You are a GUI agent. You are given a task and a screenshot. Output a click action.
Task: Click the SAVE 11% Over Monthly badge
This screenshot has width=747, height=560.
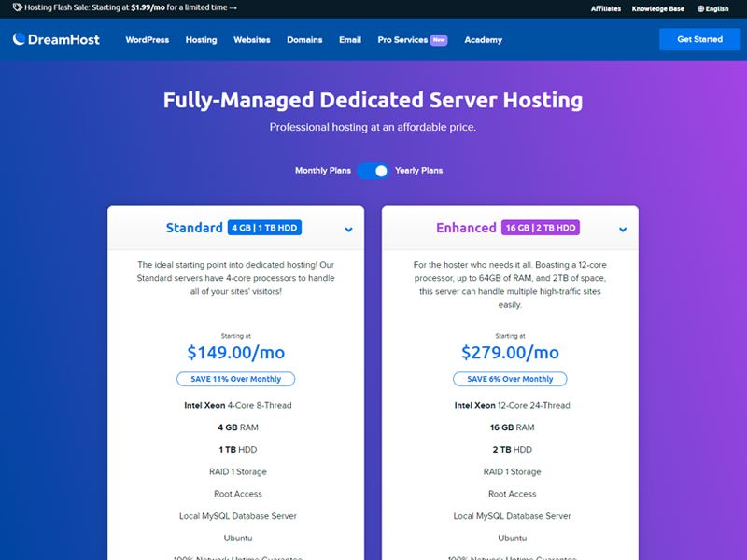[236, 379]
